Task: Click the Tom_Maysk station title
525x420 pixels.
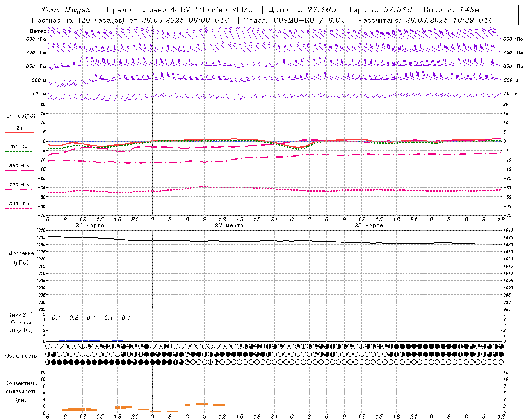Action: click(x=66, y=10)
